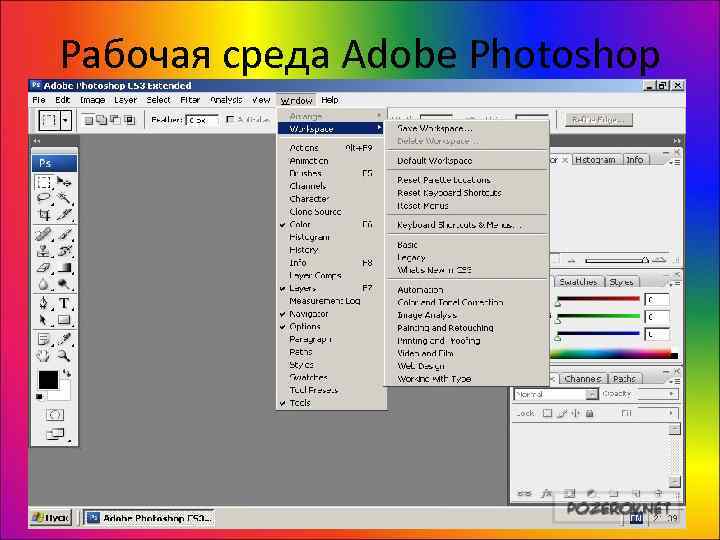Click the Quick Mask mode icon

pyautogui.click(x=55, y=415)
